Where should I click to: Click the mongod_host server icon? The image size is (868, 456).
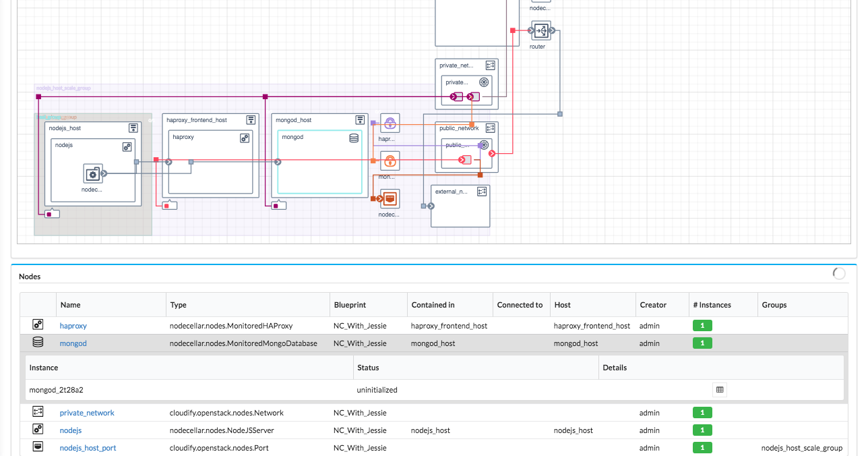(x=361, y=119)
